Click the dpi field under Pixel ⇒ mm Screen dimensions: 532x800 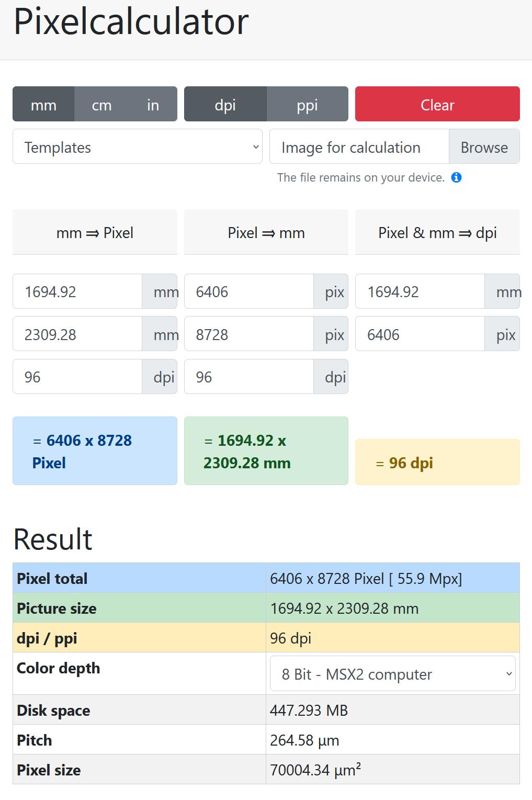[x=249, y=377]
